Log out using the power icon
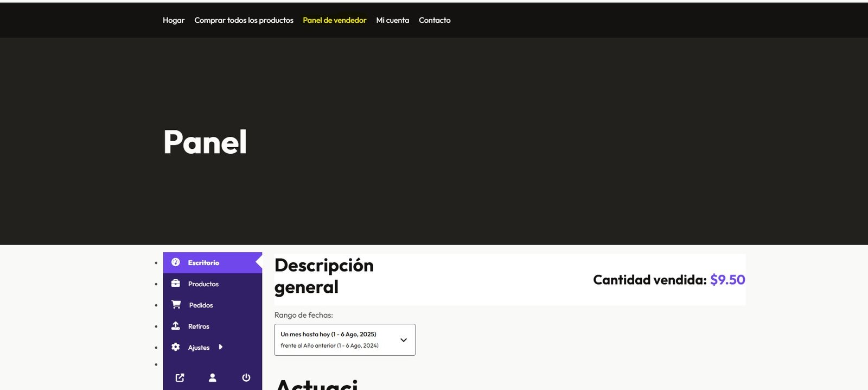 [246, 378]
